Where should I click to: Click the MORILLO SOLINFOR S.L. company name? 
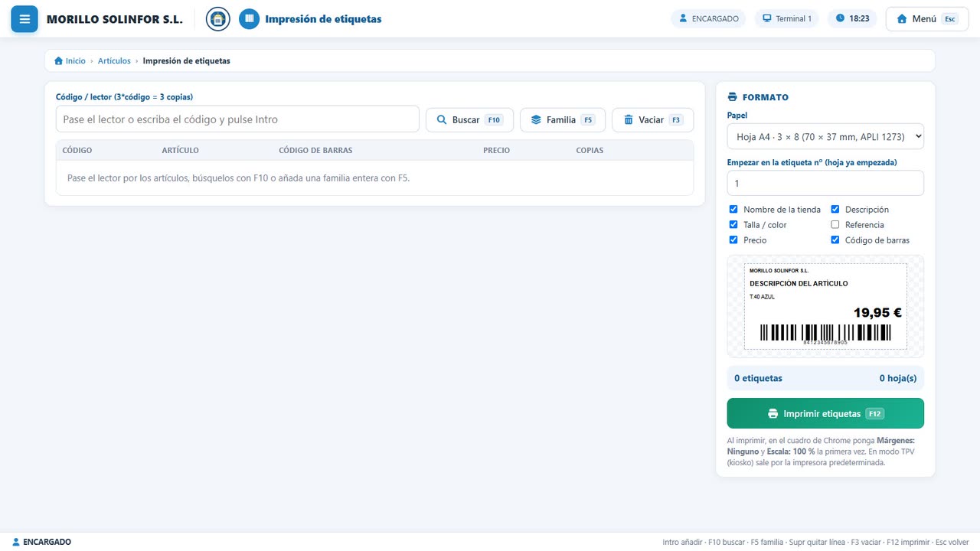coord(115,19)
